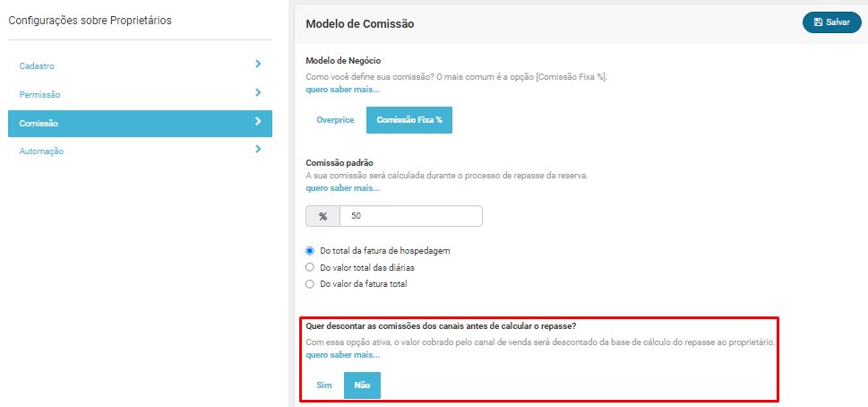Image resolution: width=868 pixels, height=407 pixels.
Task: Select Do valor total das diárias radio
Action: click(x=310, y=267)
